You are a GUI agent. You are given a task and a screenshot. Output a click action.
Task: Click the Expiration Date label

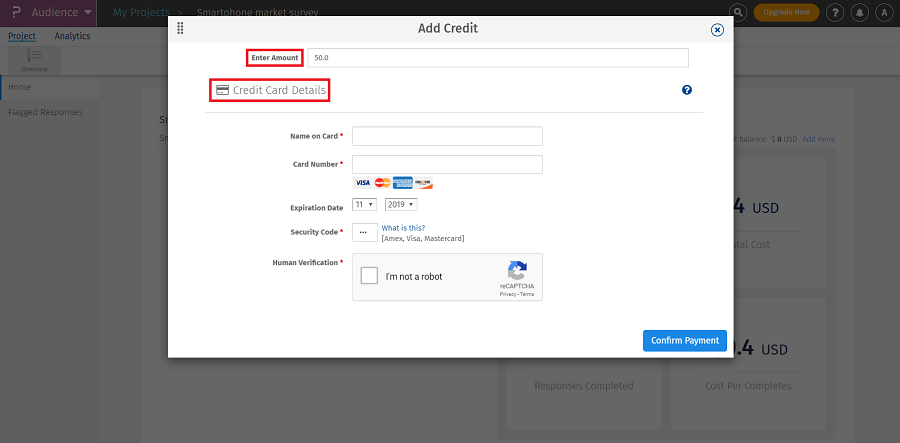tap(317, 208)
